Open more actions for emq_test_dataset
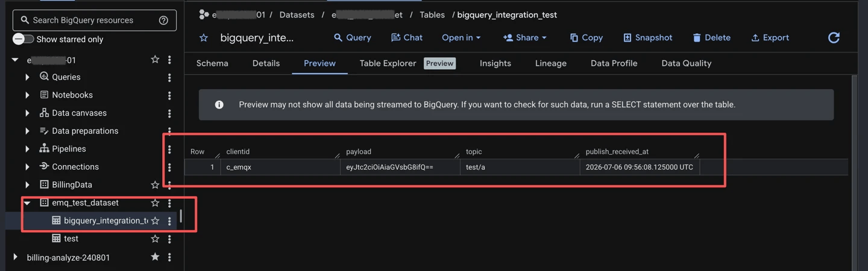 [x=169, y=204]
